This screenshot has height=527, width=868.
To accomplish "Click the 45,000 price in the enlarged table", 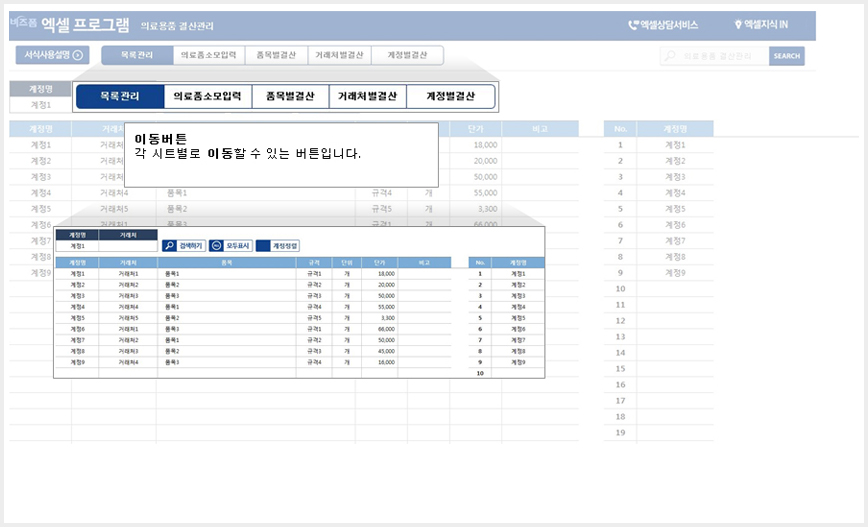I will [x=386, y=351].
